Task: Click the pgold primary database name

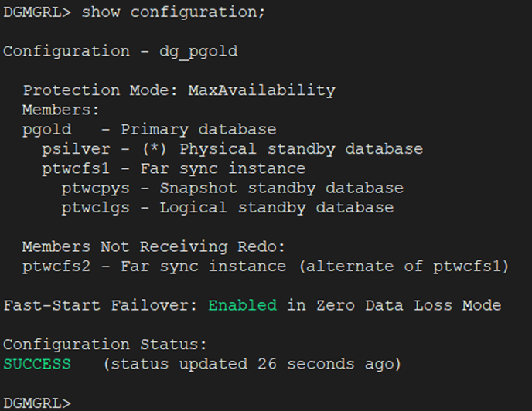Action: click(x=46, y=129)
